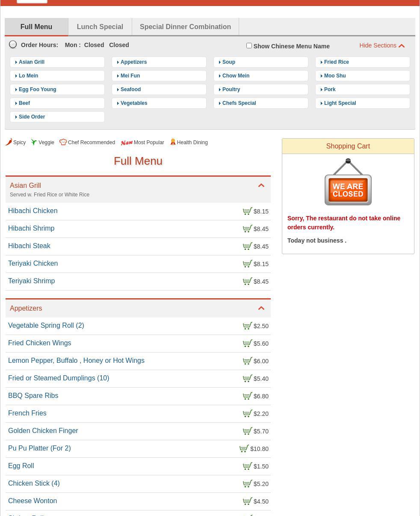Viewport: 420px width, 516px height.
Task: Go to the Egg Foo Young category
Action: point(37,89)
